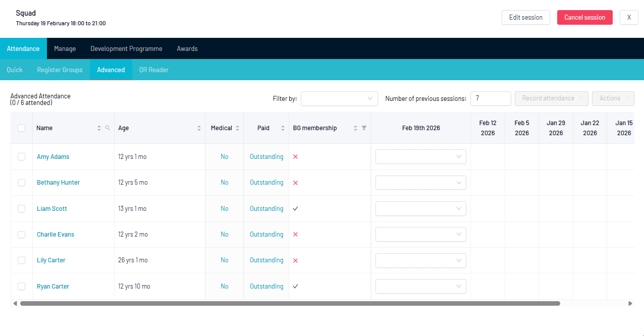Click the Name column search magnifier icon
This screenshot has width=644, height=336.
coord(108,128)
